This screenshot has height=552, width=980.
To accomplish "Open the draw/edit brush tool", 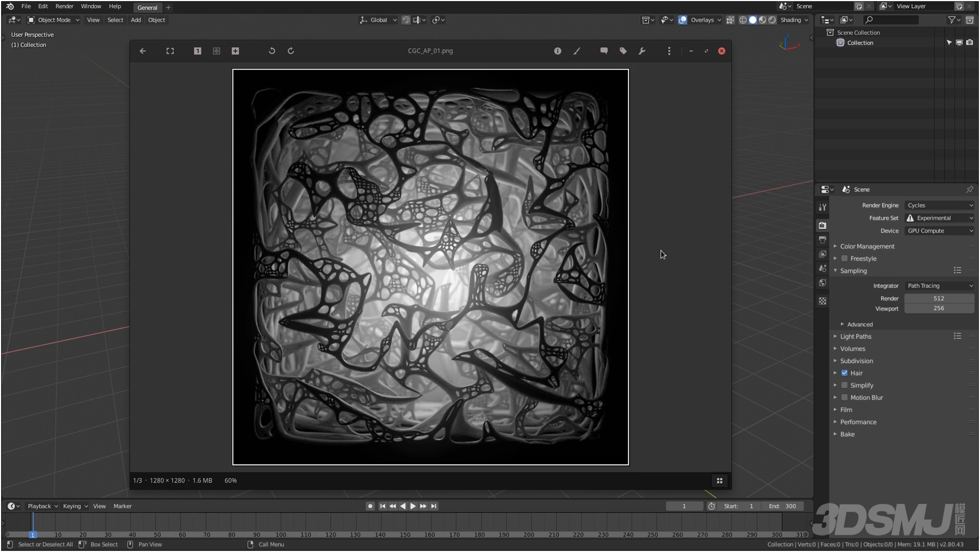I will point(577,51).
